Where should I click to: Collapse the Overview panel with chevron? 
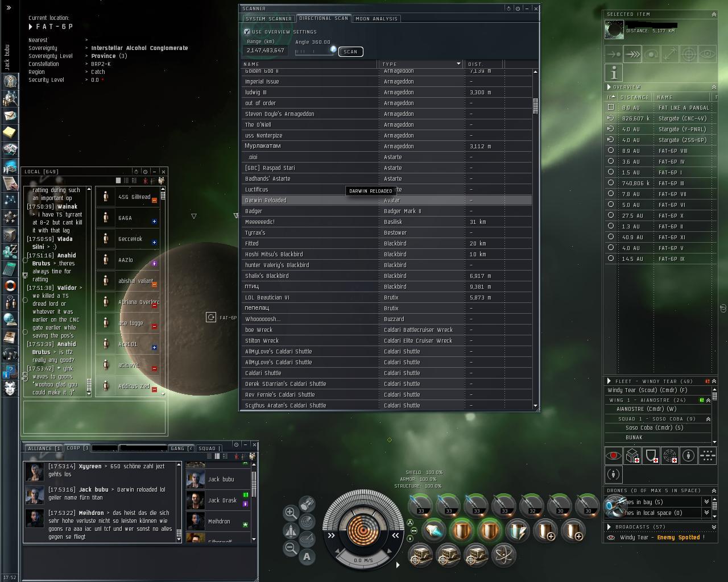pyautogui.click(x=714, y=87)
